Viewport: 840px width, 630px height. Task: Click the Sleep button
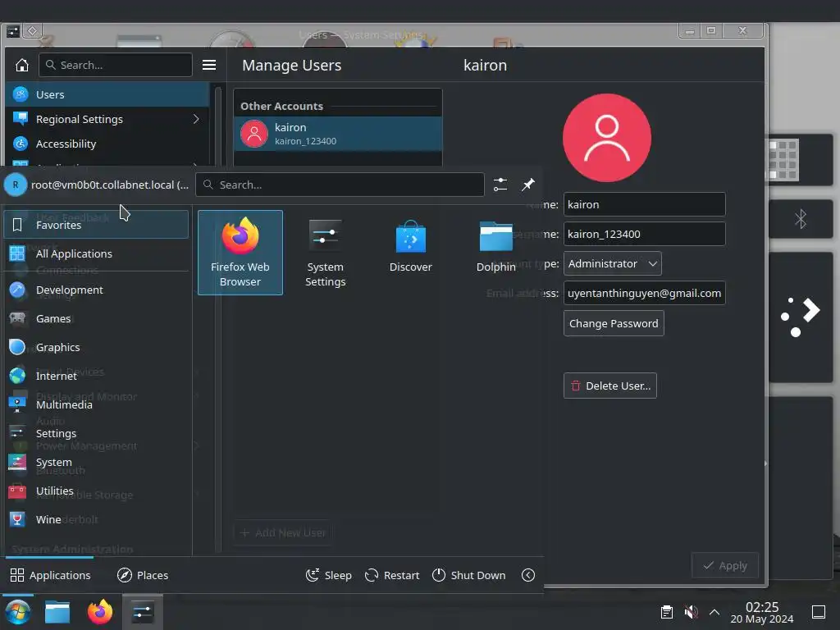tap(328, 575)
